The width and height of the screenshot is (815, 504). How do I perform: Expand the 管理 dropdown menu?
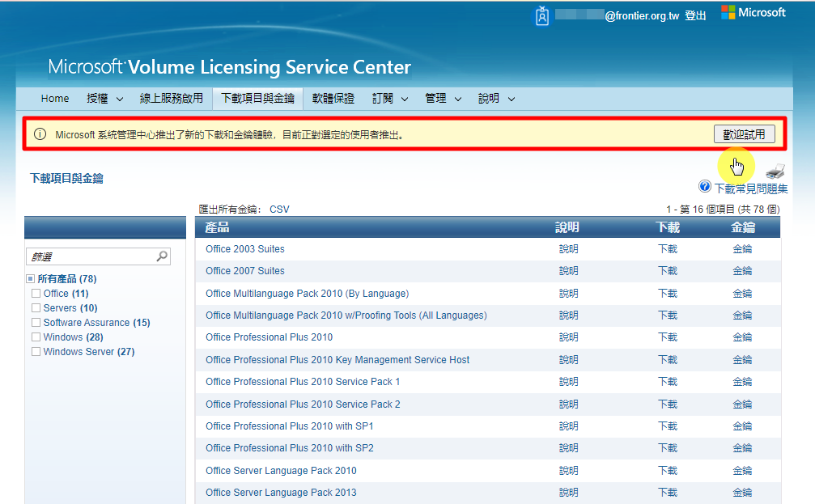point(443,99)
